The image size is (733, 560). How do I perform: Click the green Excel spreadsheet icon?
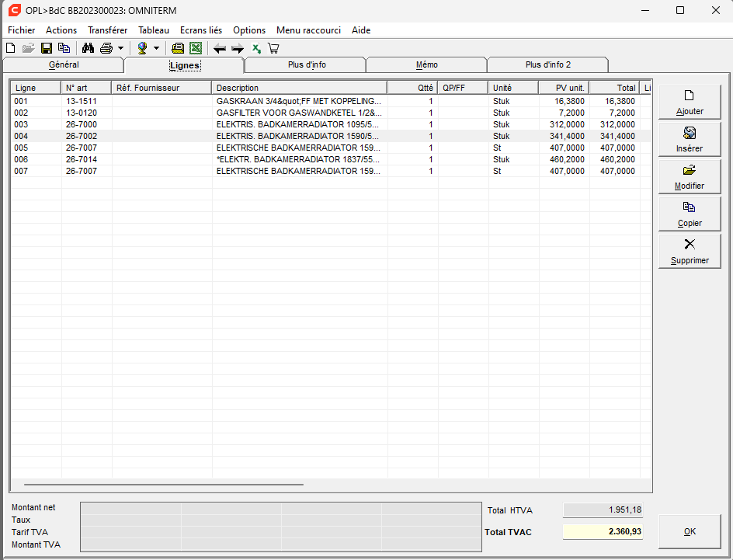[x=196, y=48]
